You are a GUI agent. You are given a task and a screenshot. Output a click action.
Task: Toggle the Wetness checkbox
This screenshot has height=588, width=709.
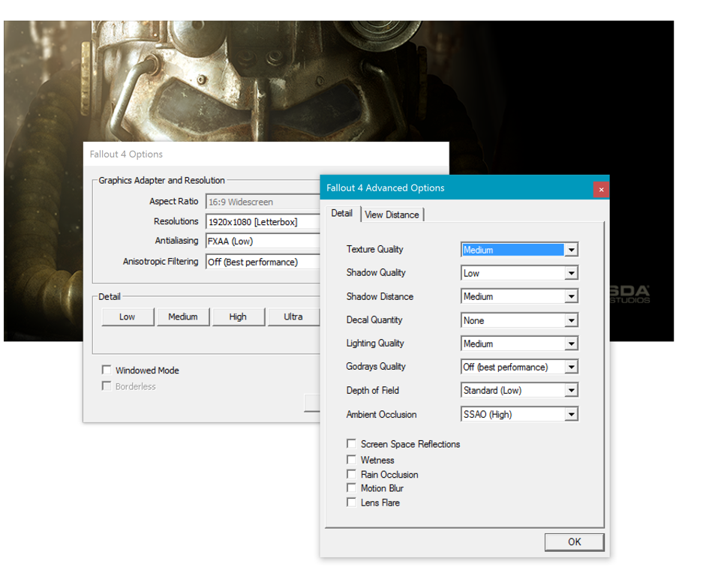click(351, 460)
